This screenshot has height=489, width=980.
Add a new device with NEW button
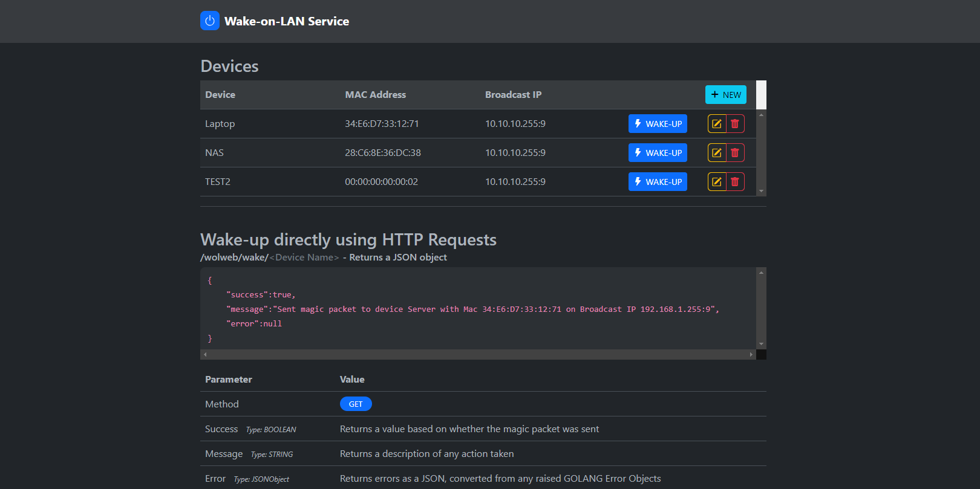point(726,95)
